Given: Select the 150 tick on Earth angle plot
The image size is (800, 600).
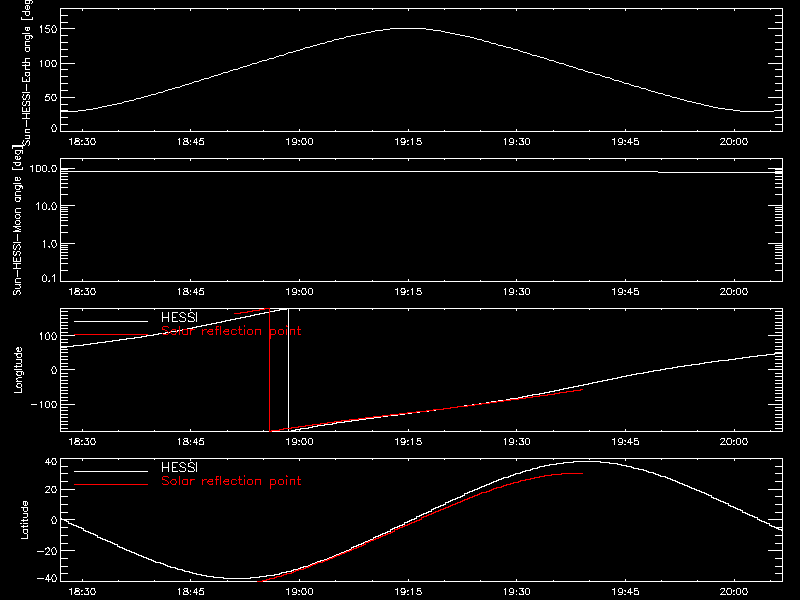Looking at the screenshot, I should [49, 29].
